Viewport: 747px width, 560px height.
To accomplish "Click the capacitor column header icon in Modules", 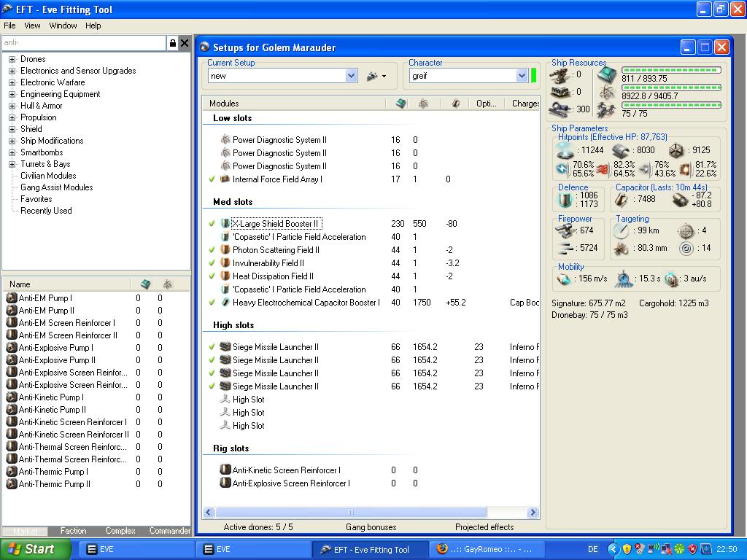I will click(455, 104).
